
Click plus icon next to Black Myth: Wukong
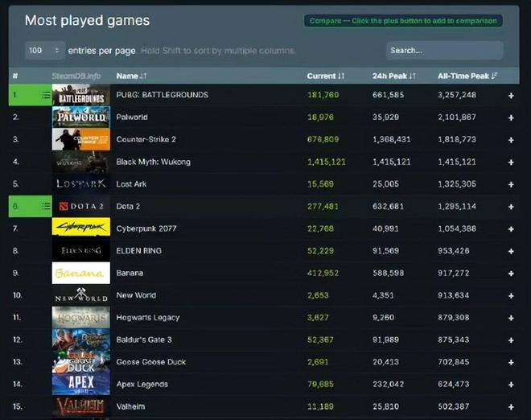(511, 162)
